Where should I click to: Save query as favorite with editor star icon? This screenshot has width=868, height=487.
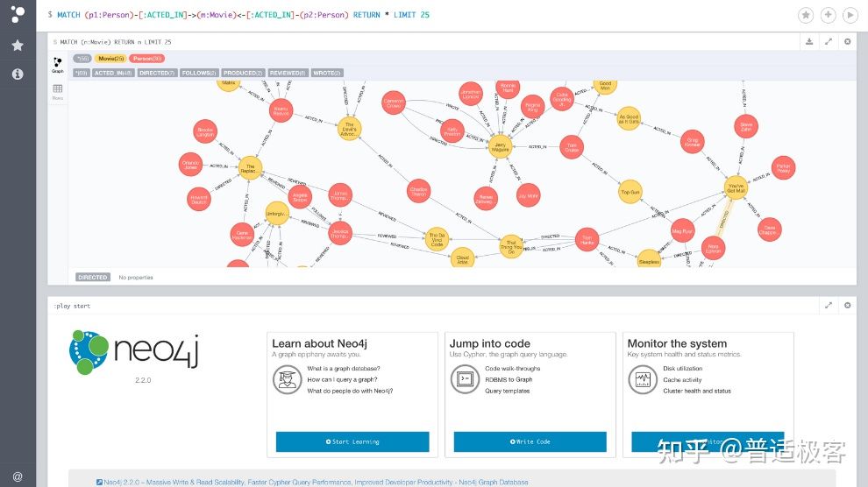(x=806, y=15)
